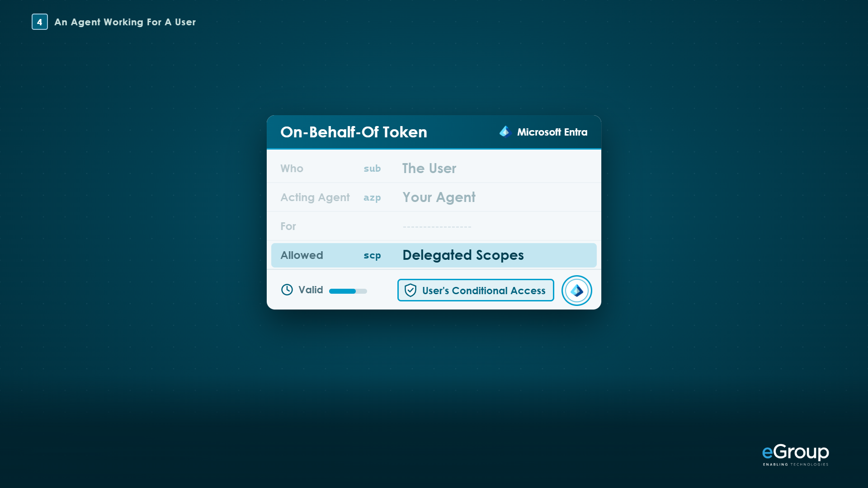Click the 'Who' field label
868x488 pixels.
coord(292,169)
